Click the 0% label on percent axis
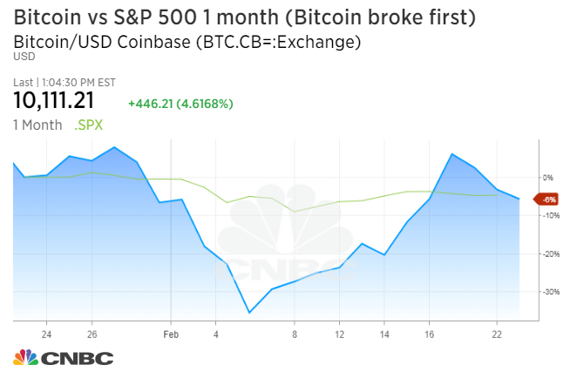The width and height of the screenshot is (584, 392). click(548, 177)
